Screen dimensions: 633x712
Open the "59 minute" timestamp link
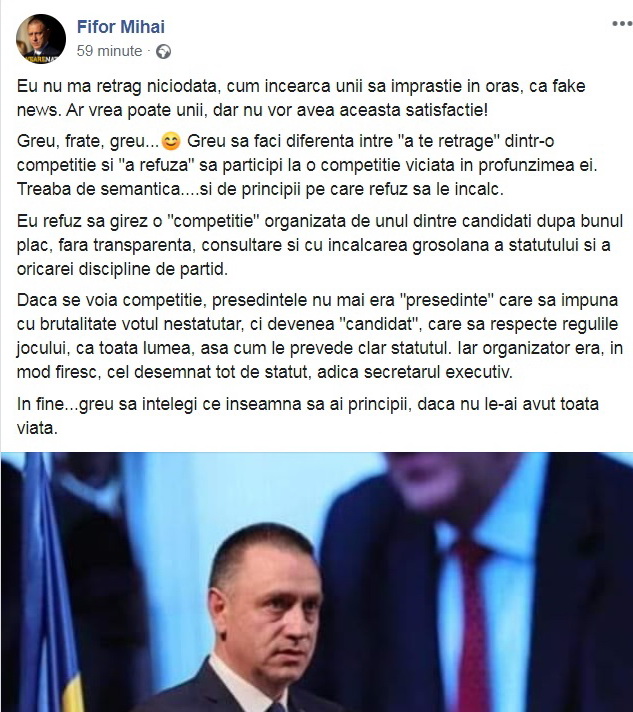coord(109,51)
